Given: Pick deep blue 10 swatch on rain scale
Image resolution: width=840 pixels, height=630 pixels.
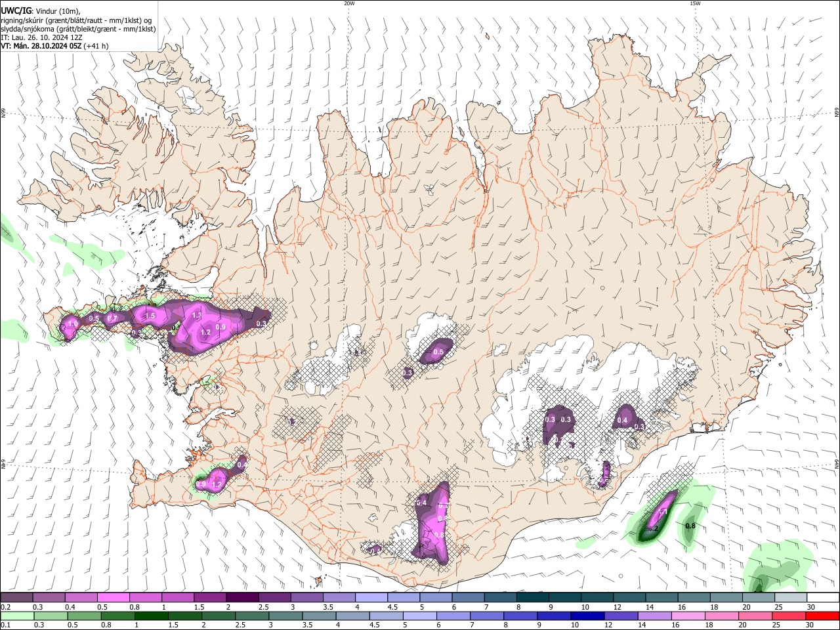Looking at the screenshot, I should [587, 616].
